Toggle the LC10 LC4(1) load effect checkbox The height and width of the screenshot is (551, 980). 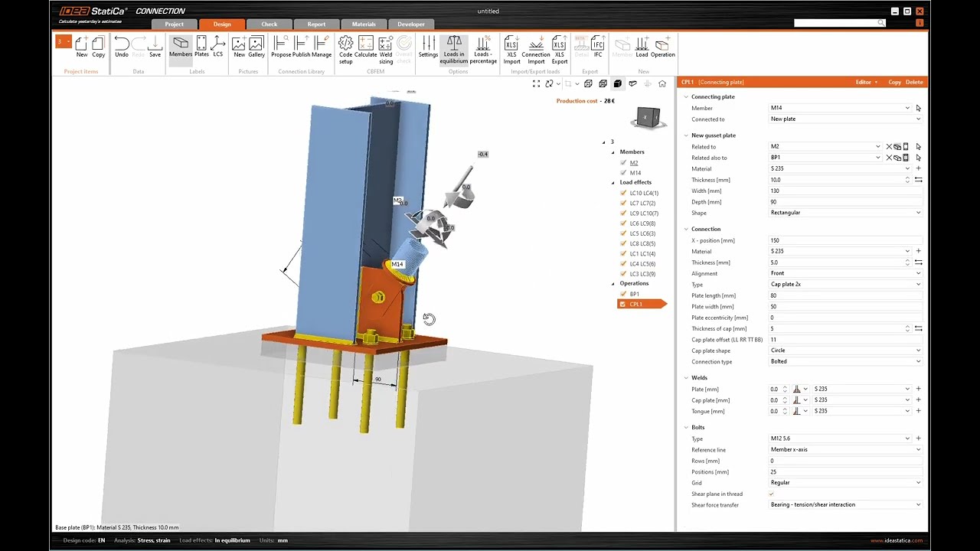click(x=623, y=193)
